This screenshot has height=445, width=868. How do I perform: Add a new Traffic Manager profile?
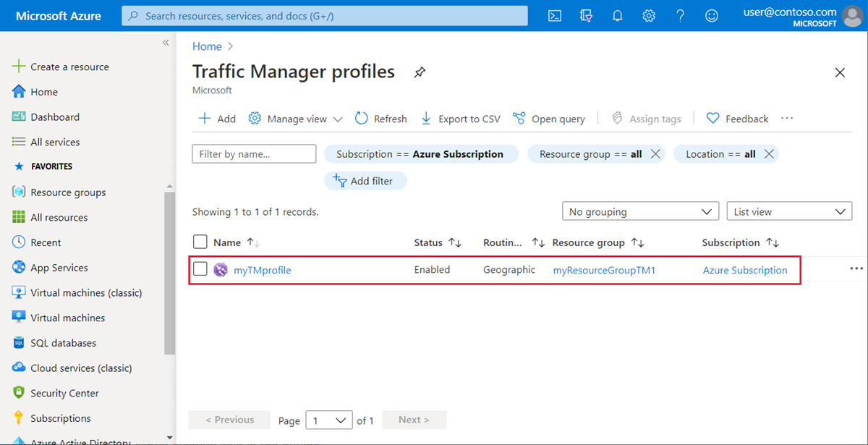[216, 118]
